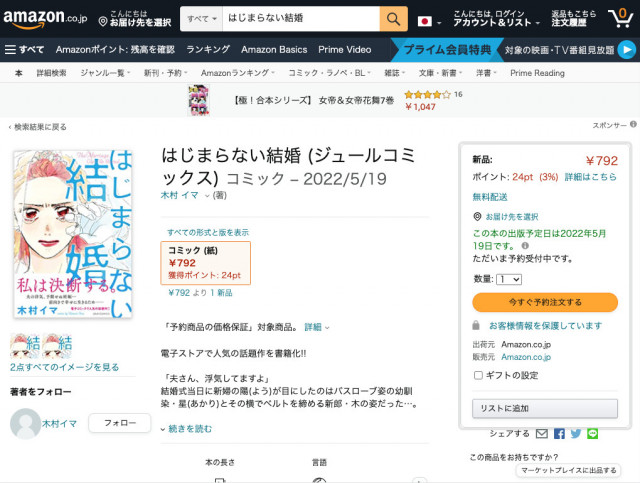Open Prime Reading nav item

tap(537, 73)
